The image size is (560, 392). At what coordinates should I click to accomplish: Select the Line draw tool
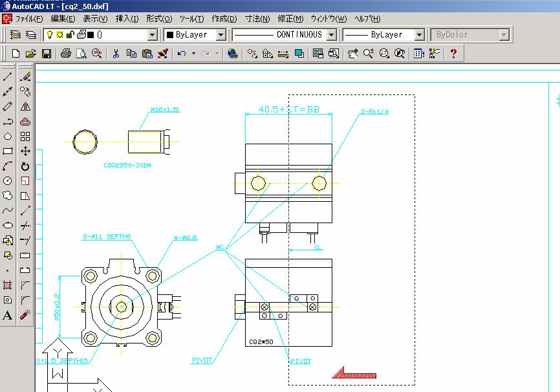(8, 76)
